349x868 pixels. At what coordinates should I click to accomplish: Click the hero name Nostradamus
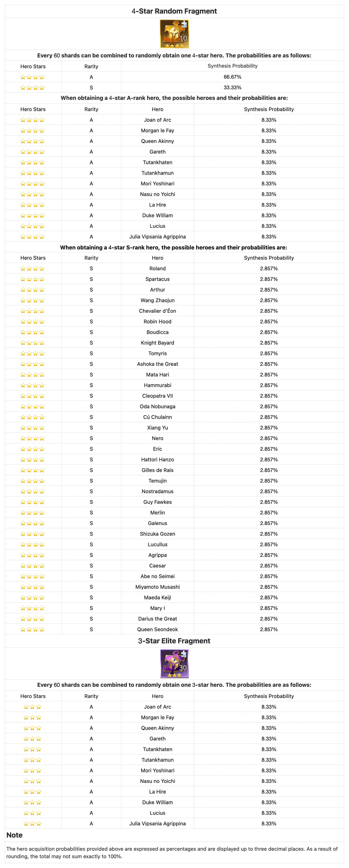click(157, 491)
